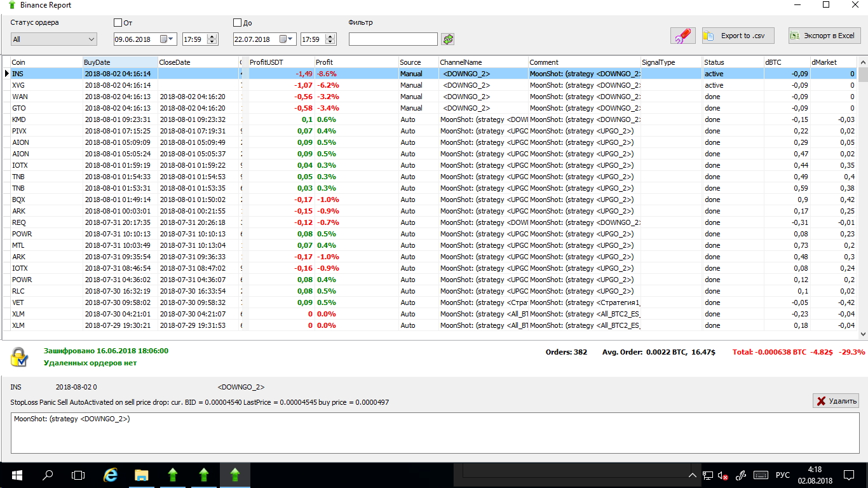The width and height of the screenshot is (868, 488).
Task: Click into the Фильтр text field
Action: point(393,39)
